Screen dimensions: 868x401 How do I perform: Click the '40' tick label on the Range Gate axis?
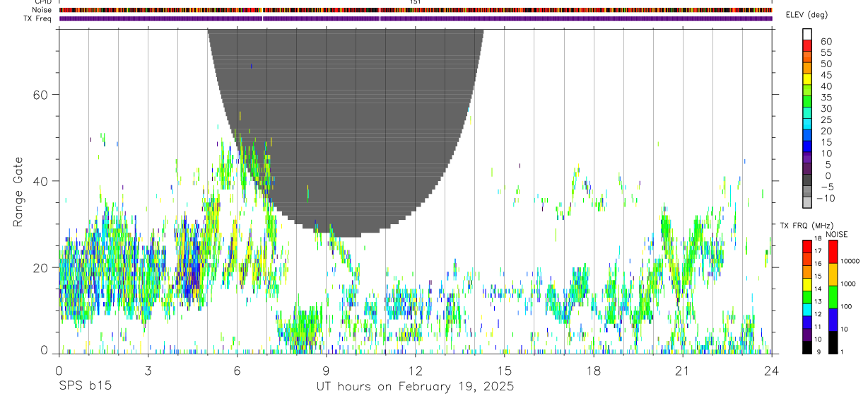point(40,181)
